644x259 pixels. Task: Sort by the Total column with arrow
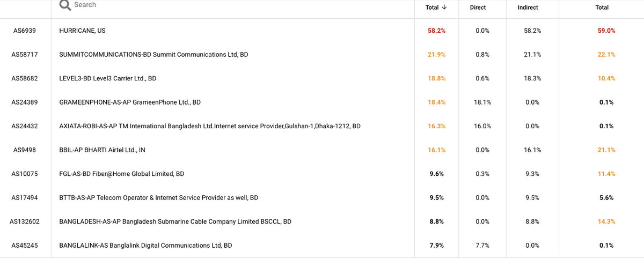[436, 8]
